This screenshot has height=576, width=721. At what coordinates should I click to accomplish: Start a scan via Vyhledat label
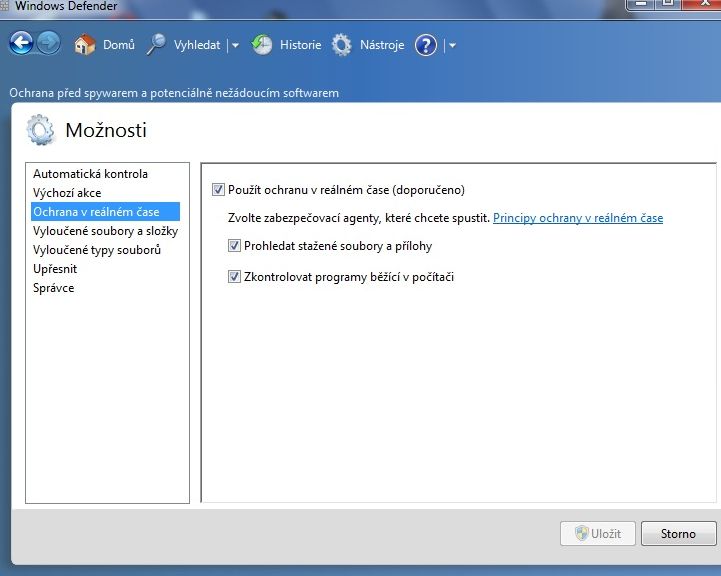[197, 45]
